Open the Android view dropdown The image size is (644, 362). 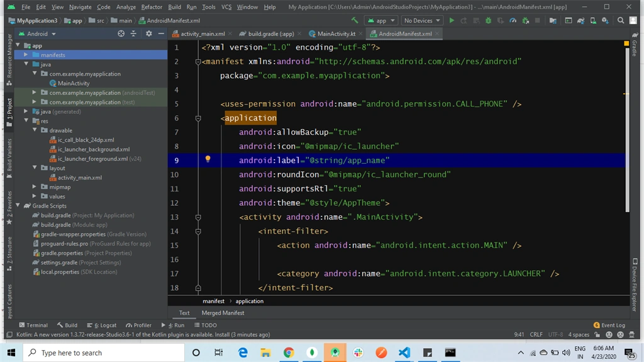click(37, 34)
